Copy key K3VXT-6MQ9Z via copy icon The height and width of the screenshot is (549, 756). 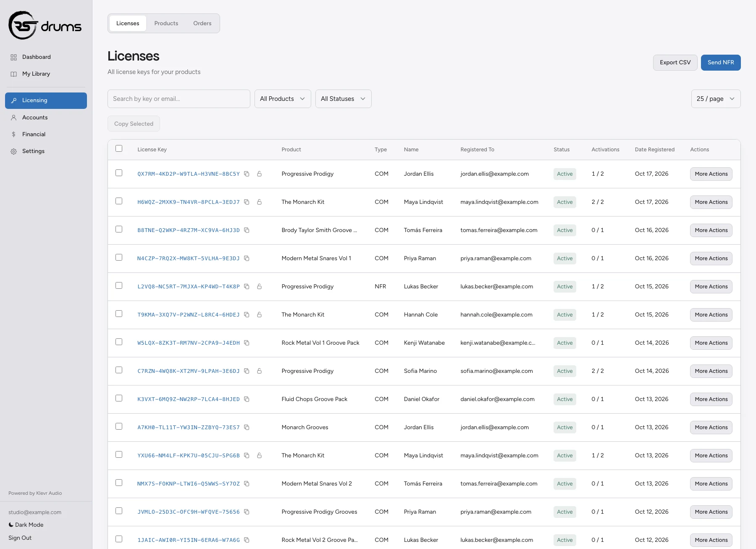247,399
